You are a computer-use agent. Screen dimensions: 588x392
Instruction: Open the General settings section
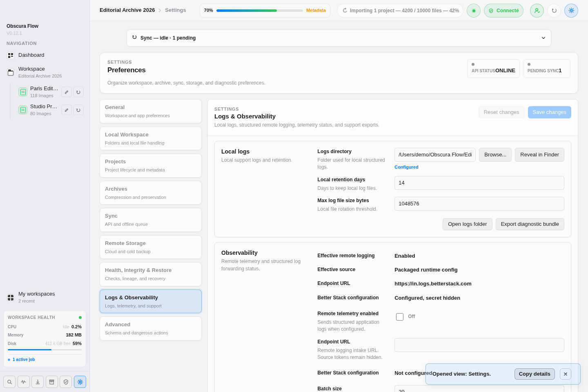click(x=151, y=111)
